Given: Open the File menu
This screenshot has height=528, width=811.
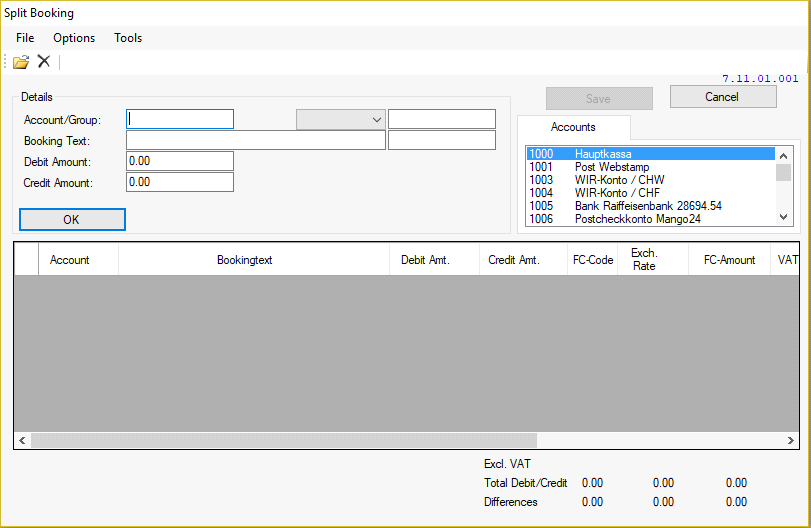Looking at the screenshot, I should 25,38.
